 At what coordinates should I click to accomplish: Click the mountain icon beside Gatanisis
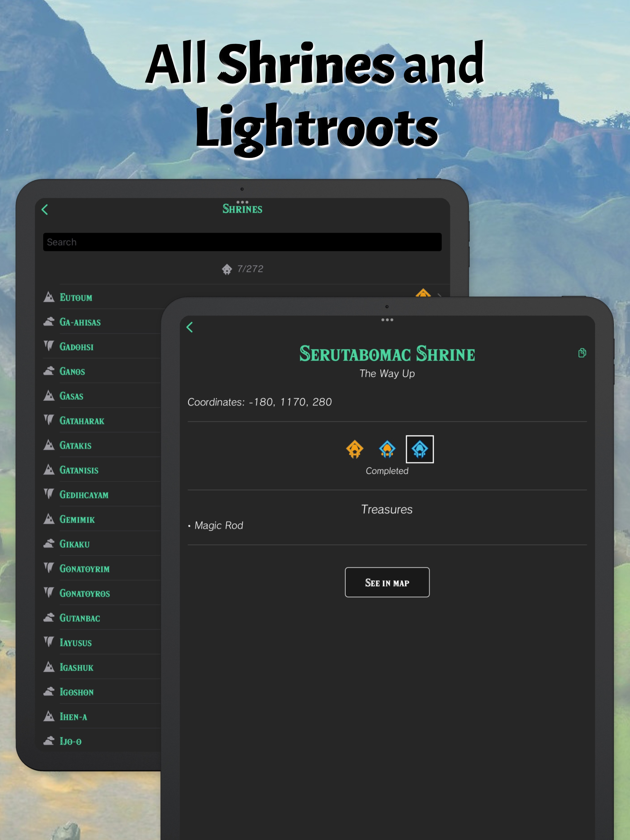coord(49,470)
